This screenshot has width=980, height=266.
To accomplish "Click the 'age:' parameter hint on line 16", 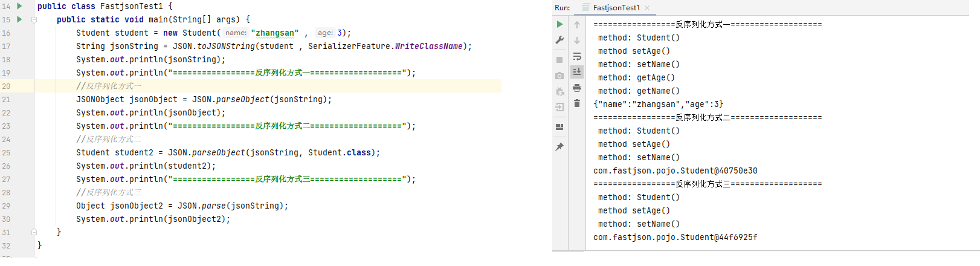I will click(325, 33).
